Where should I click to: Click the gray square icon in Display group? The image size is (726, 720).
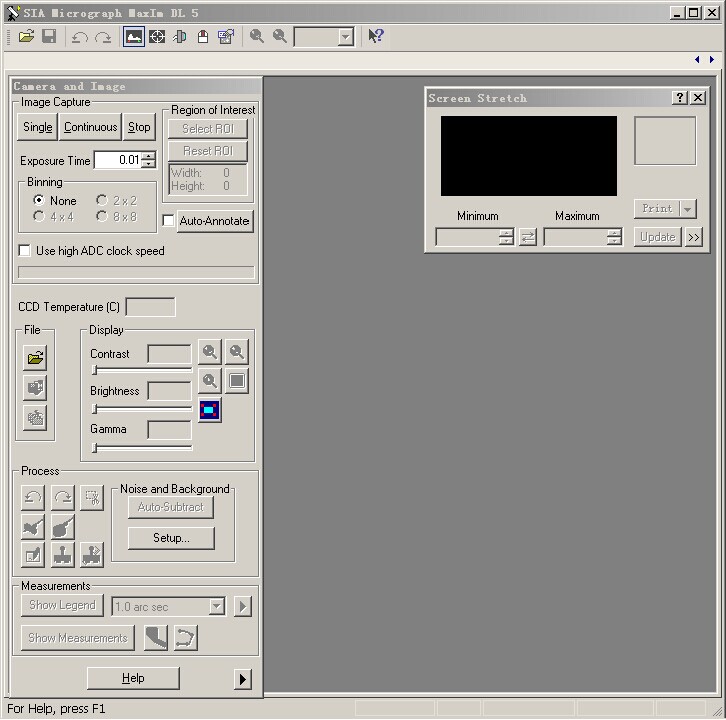point(237,380)
